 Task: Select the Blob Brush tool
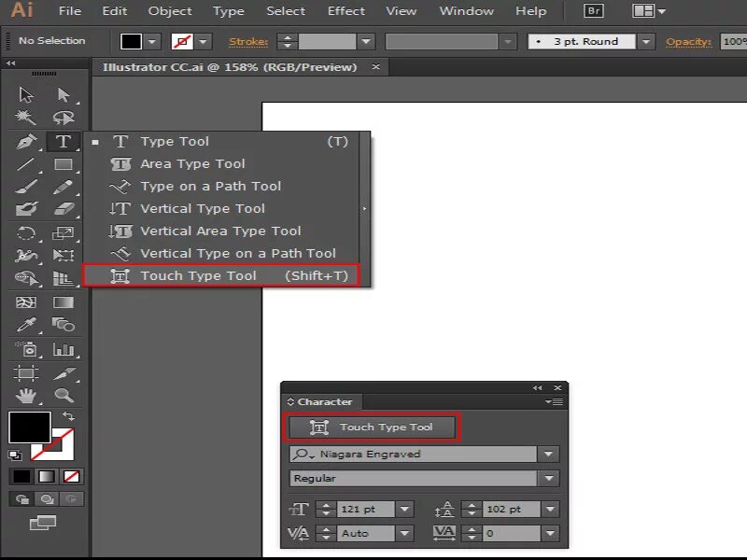click(x=26, y=209)
